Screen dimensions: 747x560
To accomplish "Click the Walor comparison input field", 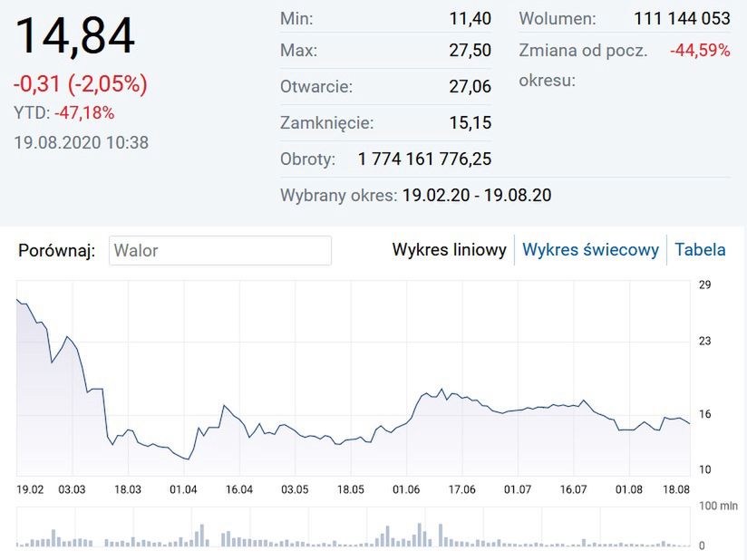I will (x=220, y=250).
